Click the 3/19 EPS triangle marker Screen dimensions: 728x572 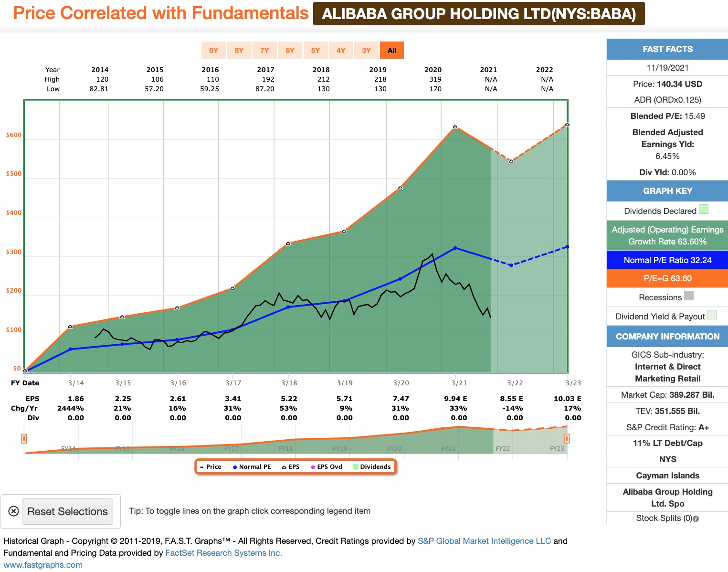pyautogui.click(x=344, y=231)
